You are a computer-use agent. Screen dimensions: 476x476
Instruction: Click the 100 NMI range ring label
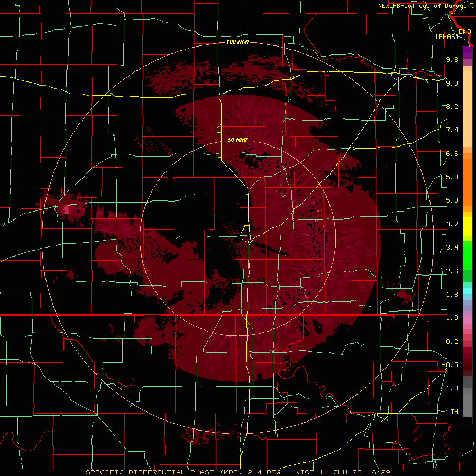[x=237, y=42]
